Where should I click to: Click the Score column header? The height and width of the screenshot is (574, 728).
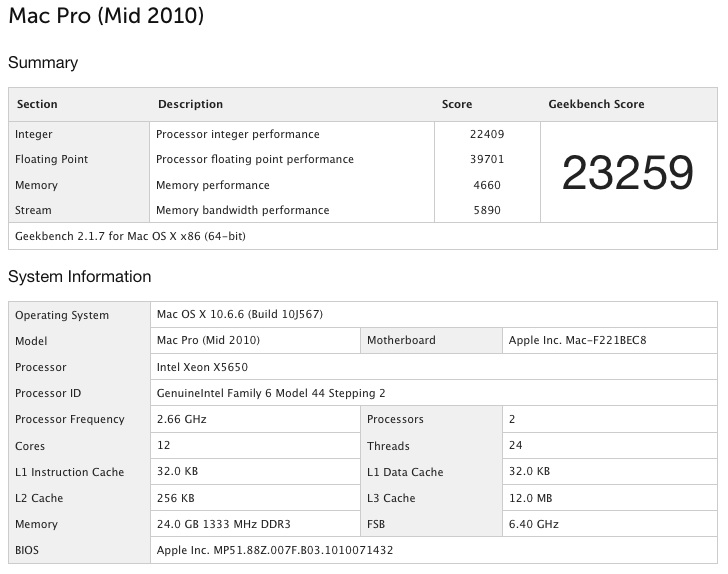point(457,104)
